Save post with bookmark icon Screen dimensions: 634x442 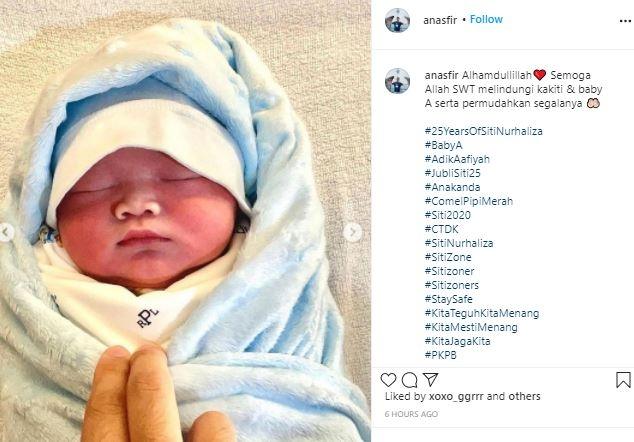coord(623,380)
